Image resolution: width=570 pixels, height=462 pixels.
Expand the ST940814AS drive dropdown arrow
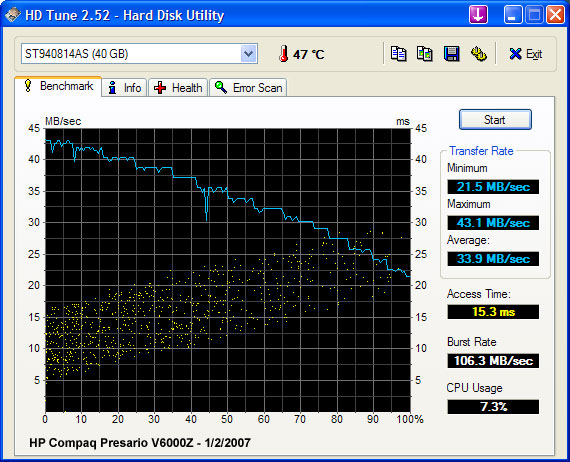click(x=249, y=54)
